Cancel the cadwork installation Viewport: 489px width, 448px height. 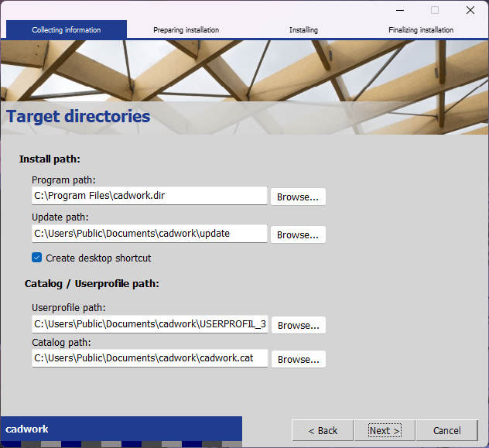tap(446, 430)
